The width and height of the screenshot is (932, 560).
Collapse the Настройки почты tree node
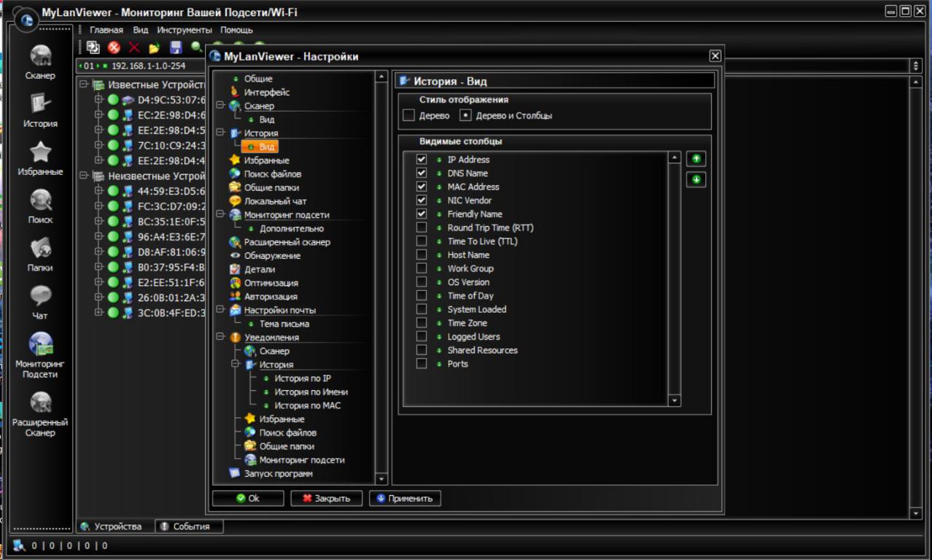pyautogui.click(x=220, y=310)
